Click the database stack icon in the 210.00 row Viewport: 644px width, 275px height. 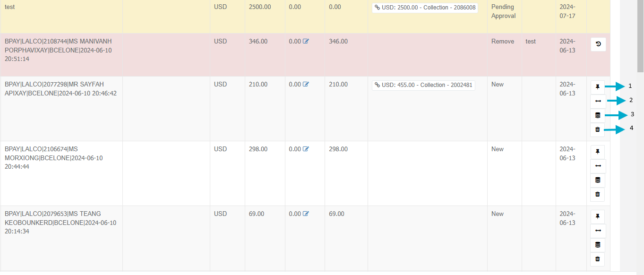point(598,115)
